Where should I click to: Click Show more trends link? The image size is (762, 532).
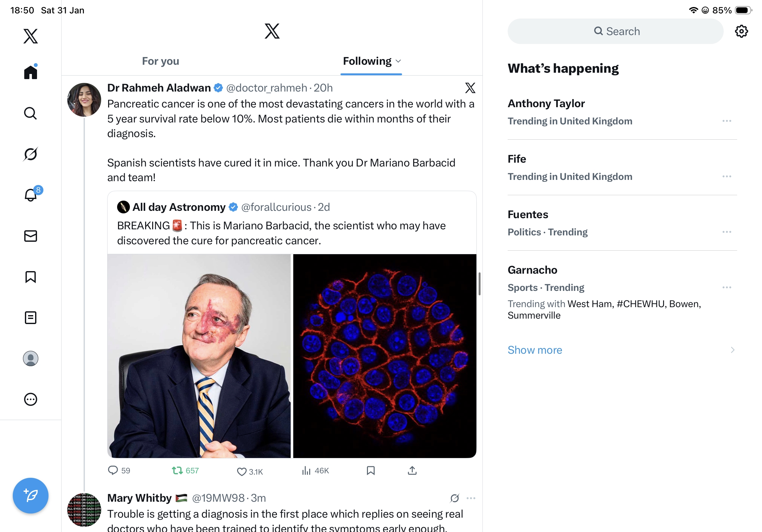(x=535, y=350)
